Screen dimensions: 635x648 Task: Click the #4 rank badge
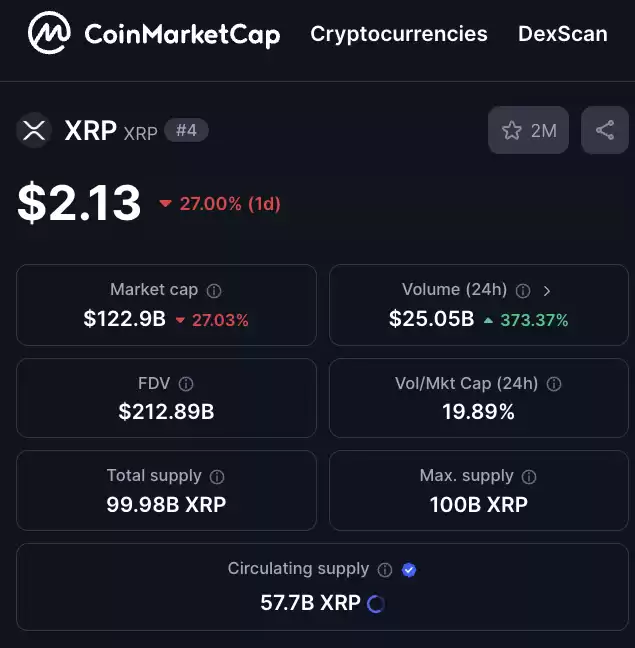[186, 131]
